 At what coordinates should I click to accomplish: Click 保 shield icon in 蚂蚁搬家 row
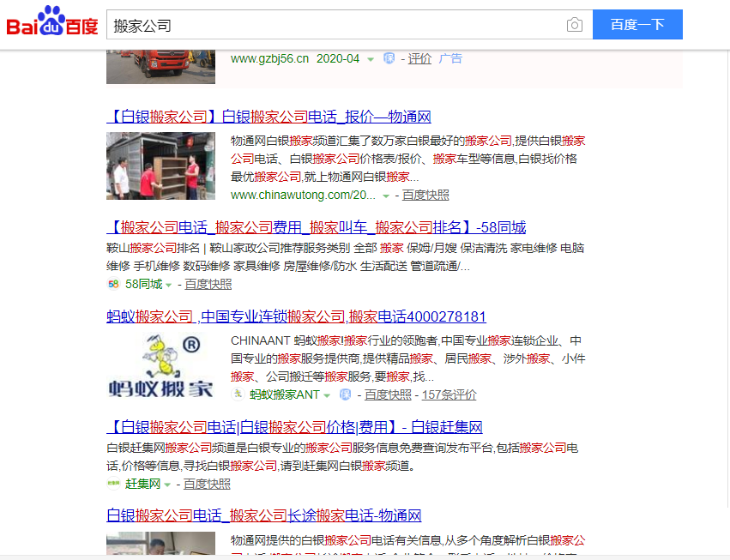tap(345, 394)
